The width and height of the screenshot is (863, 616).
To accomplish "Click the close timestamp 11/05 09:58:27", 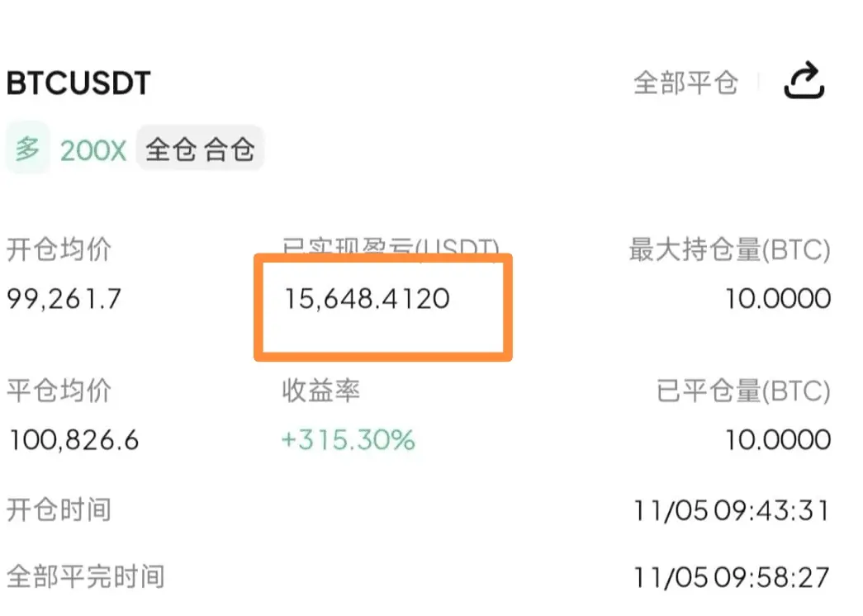I will point(732,576).
